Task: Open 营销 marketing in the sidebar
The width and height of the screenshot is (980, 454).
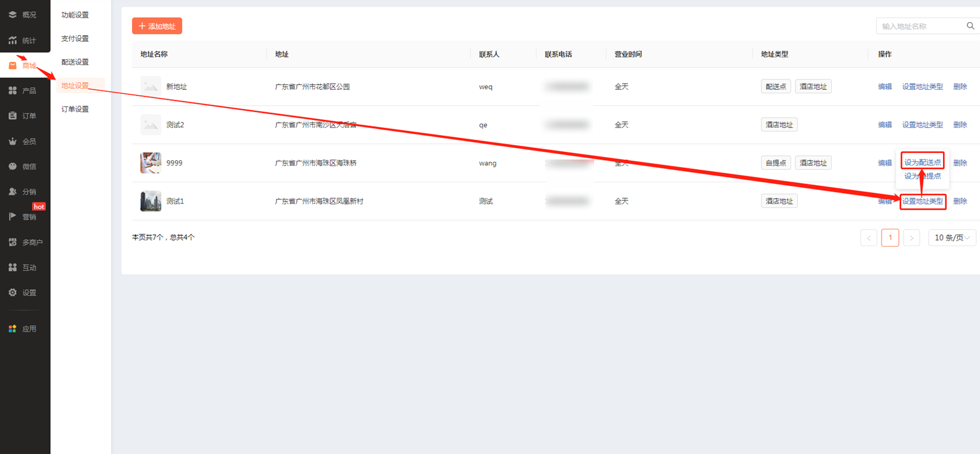Action: [x=23, y=217]
